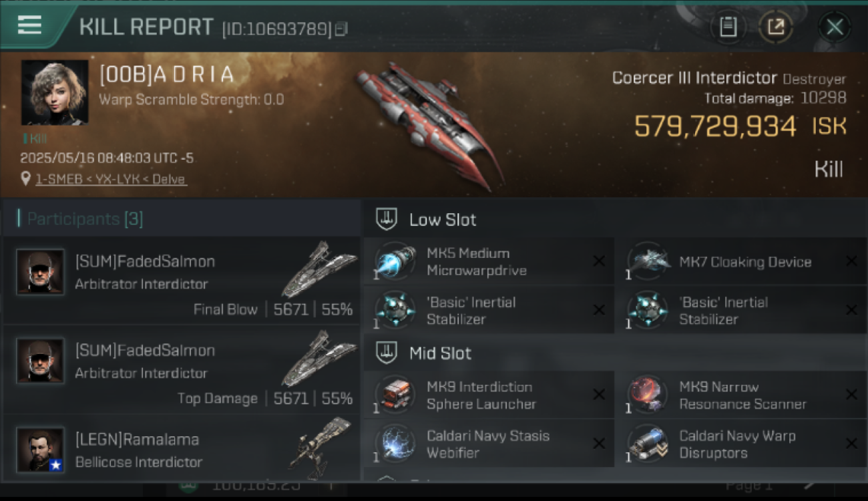Click the MK9 Narrow Resonance Scanner icon
Image resolution: width=868 pixels, height=501 pixels.
648,395
